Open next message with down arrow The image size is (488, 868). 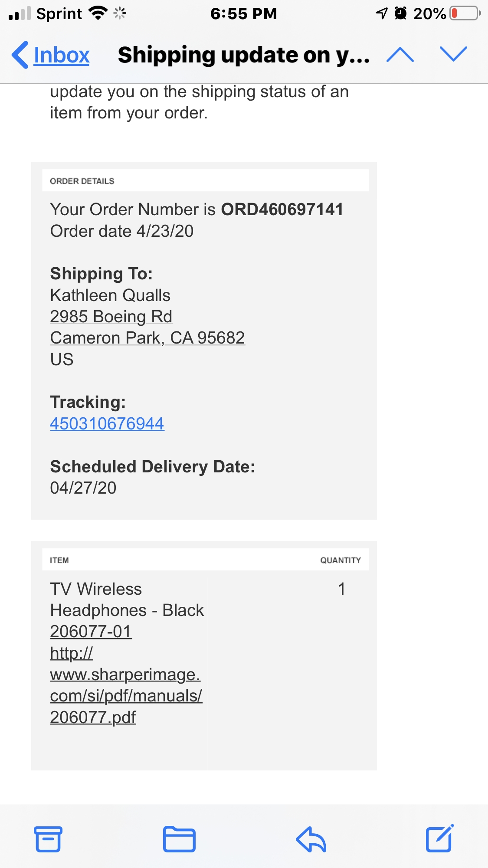coord(453,54)
